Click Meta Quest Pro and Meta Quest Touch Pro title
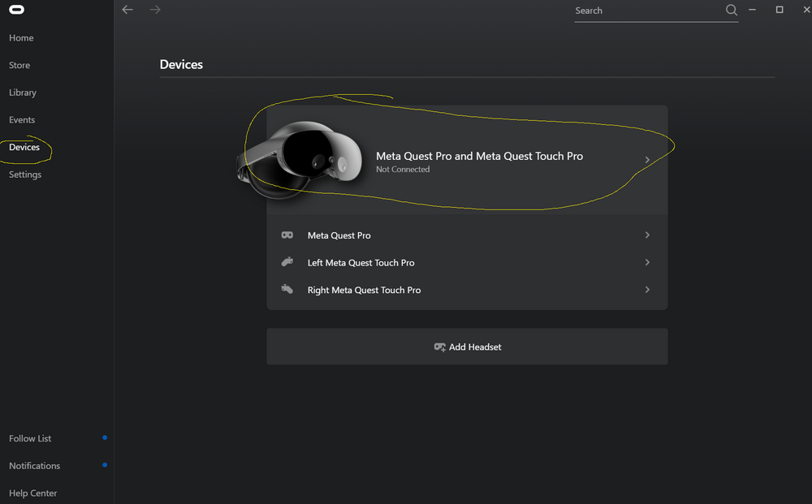This screenshot has height=504, width=812. [480, 156]
